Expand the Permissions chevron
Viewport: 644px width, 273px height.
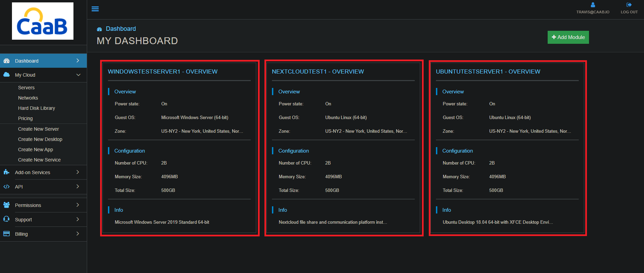(x=78, y=205)
